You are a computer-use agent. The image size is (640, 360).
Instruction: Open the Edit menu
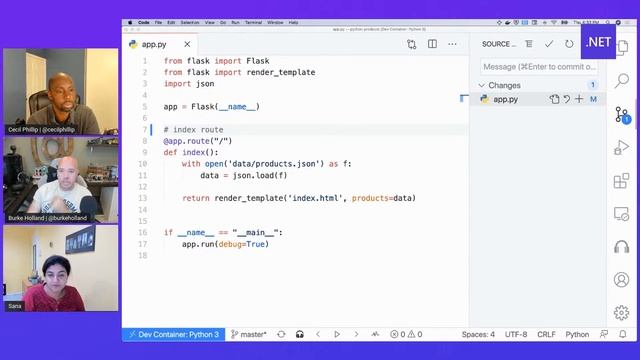tap(171, 22)
